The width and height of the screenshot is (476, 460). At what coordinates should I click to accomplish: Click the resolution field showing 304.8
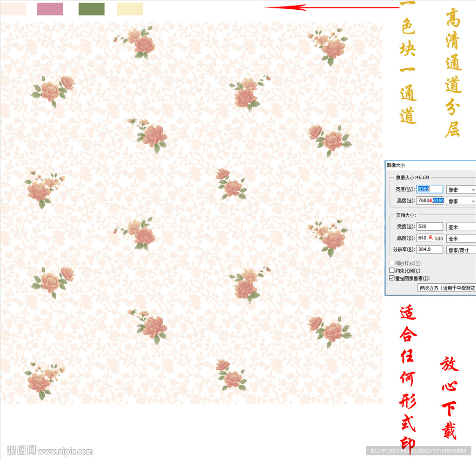tap(430, 249)
